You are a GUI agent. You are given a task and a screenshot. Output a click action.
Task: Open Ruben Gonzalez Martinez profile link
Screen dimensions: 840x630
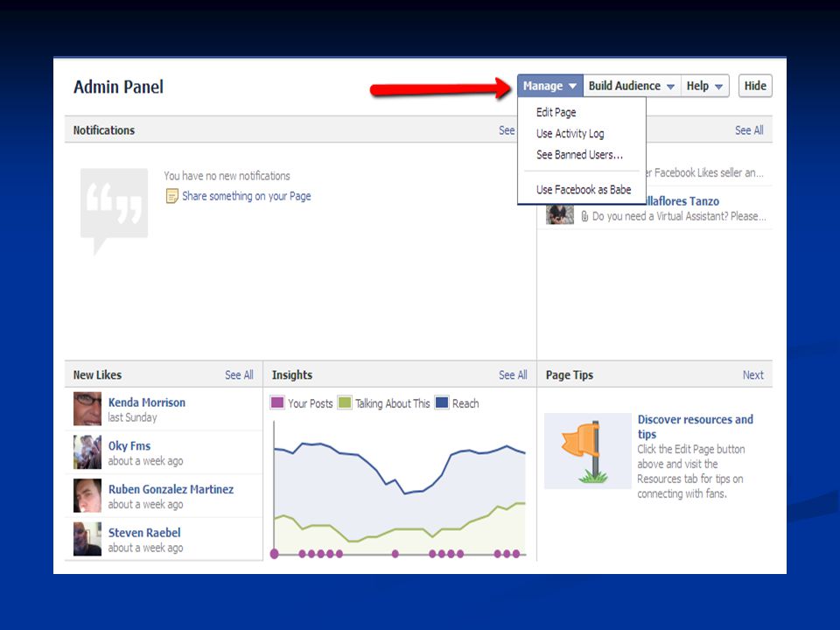(x=171, y=489)
